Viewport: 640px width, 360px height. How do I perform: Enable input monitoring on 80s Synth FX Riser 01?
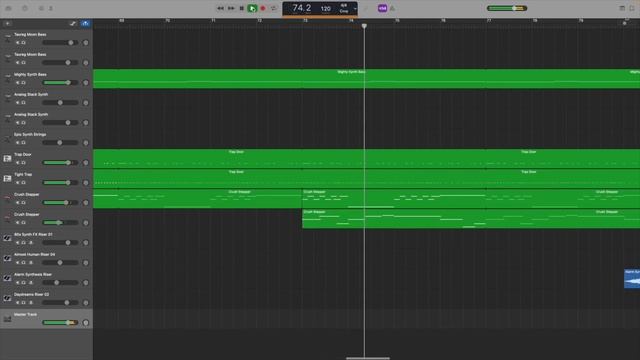pyautogui.click(x=31, y=242)
